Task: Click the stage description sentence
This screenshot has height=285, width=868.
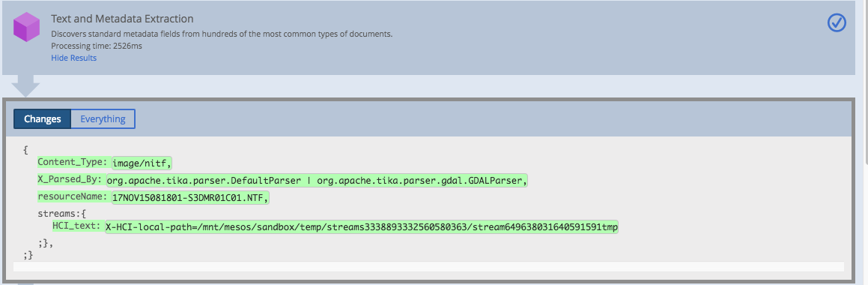Action: pos(222,34)
